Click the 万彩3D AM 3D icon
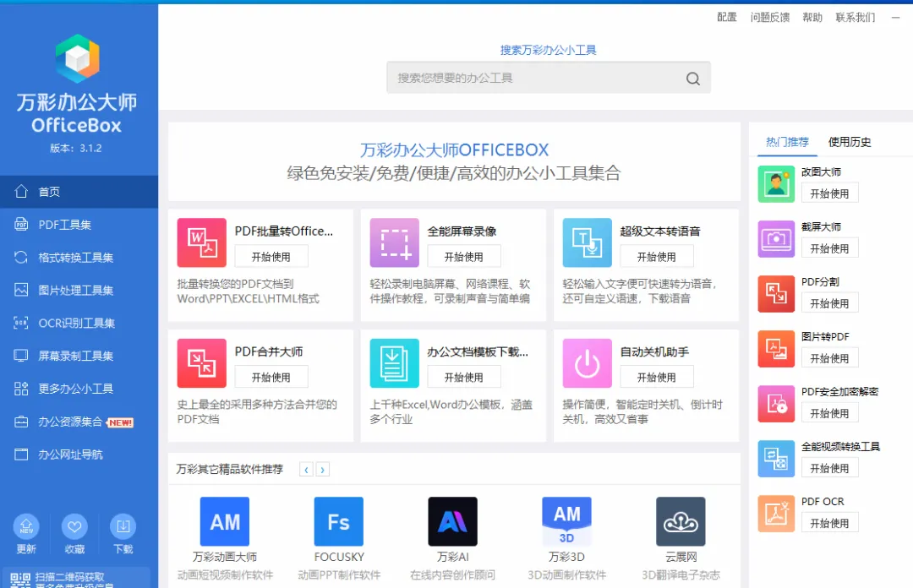Screen dimensions: 913x588 pos(566,521)
